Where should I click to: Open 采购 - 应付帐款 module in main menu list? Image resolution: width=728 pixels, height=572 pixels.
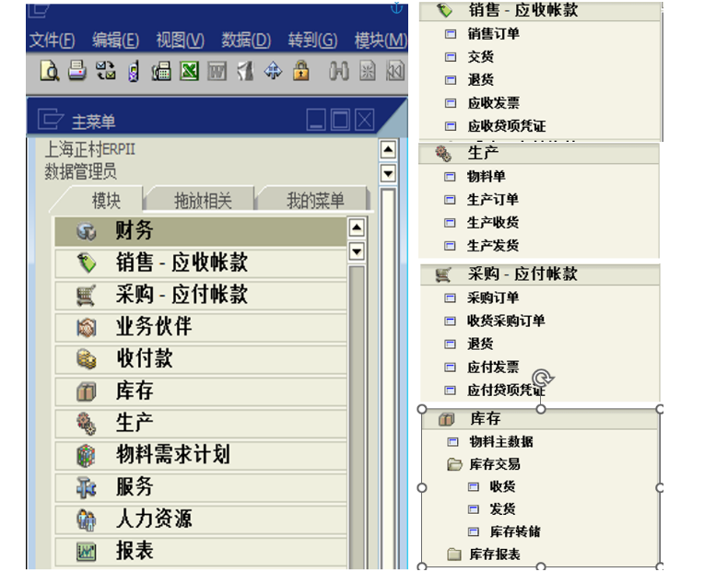(x=201, y=295)
